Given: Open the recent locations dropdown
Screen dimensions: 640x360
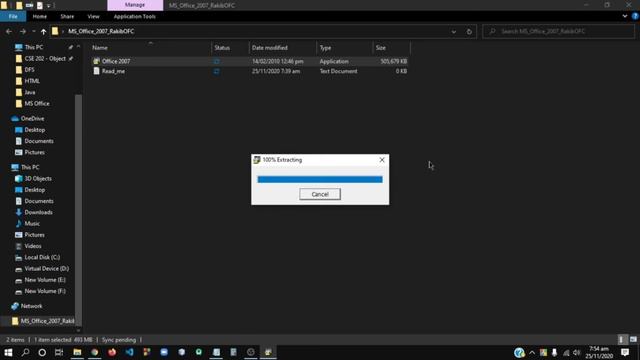Looking at the screenshot, I should click(33, 31).
